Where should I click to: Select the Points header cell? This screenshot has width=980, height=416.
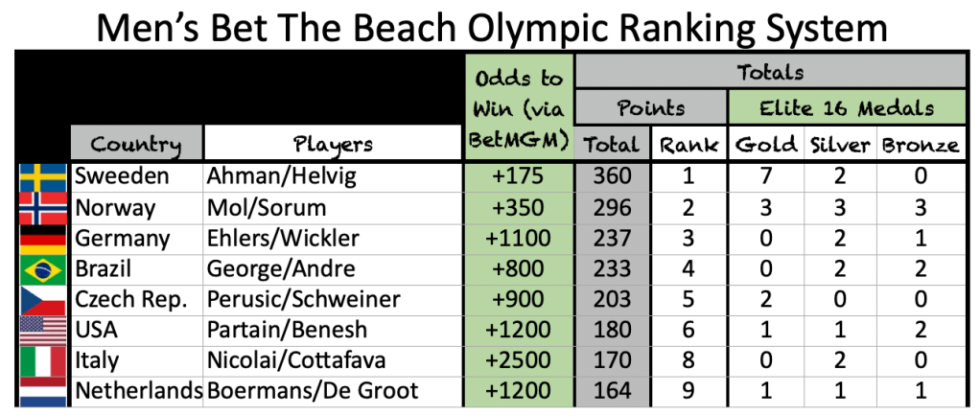(x=650, y=106)
